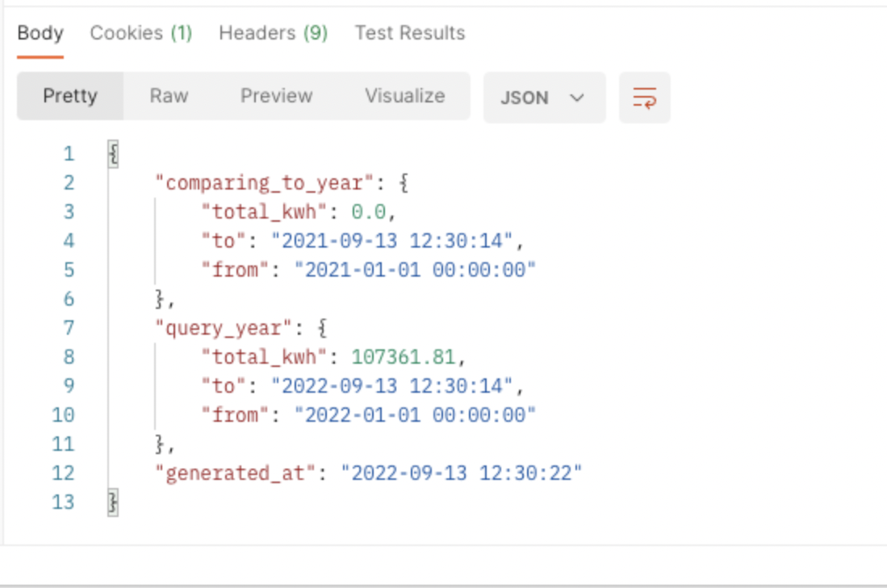Open the JSON format dropdown
887x588 pixels.
544,98
